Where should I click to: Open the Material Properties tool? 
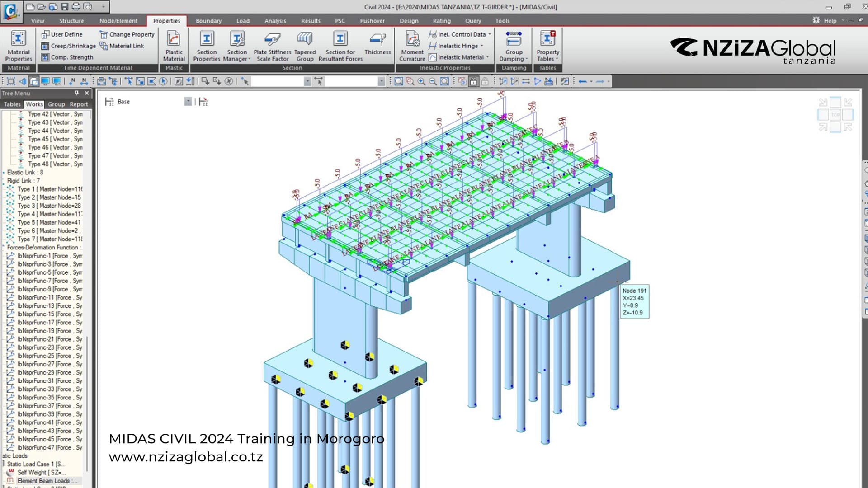[19, 45]
